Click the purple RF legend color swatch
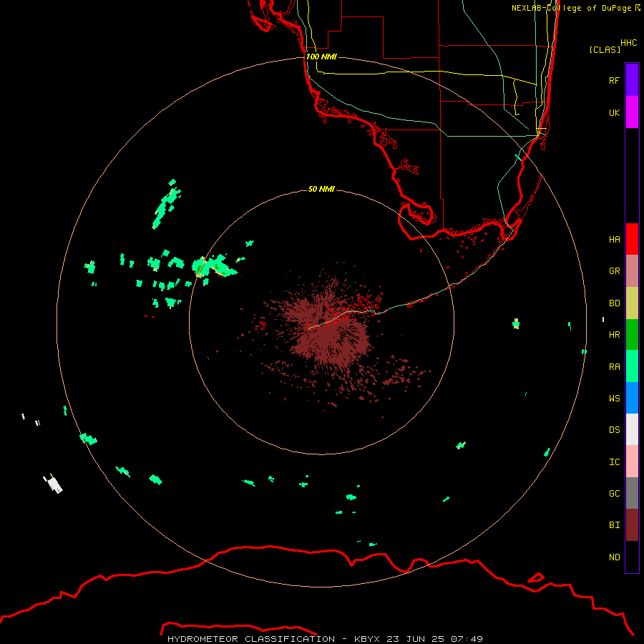Image resolution: width=644 pixels, height=644 pixels. click(x=632, y=80)
